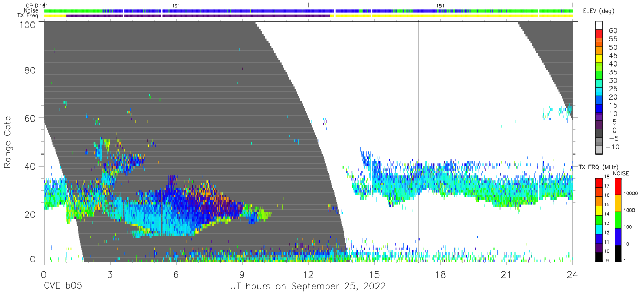644x297 pixels.
Task: Click the 'CVE b05' radar beam label
Action: click(x=62, y=286)
